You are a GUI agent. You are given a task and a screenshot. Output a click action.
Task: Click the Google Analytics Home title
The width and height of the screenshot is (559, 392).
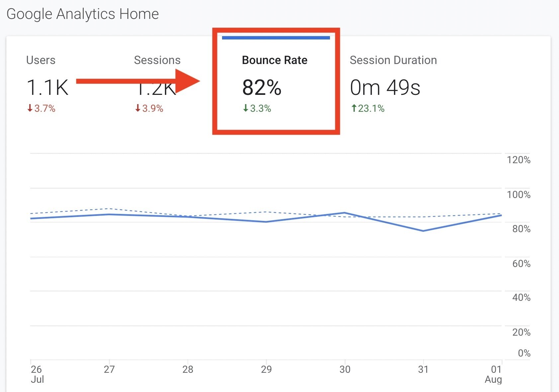pyautogui.click(x=83, y=14)
